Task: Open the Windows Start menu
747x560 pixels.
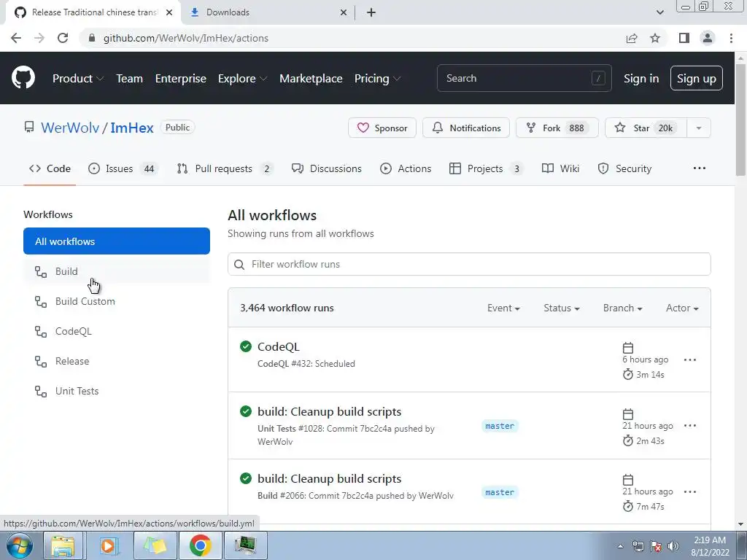Action: point(19,545)
